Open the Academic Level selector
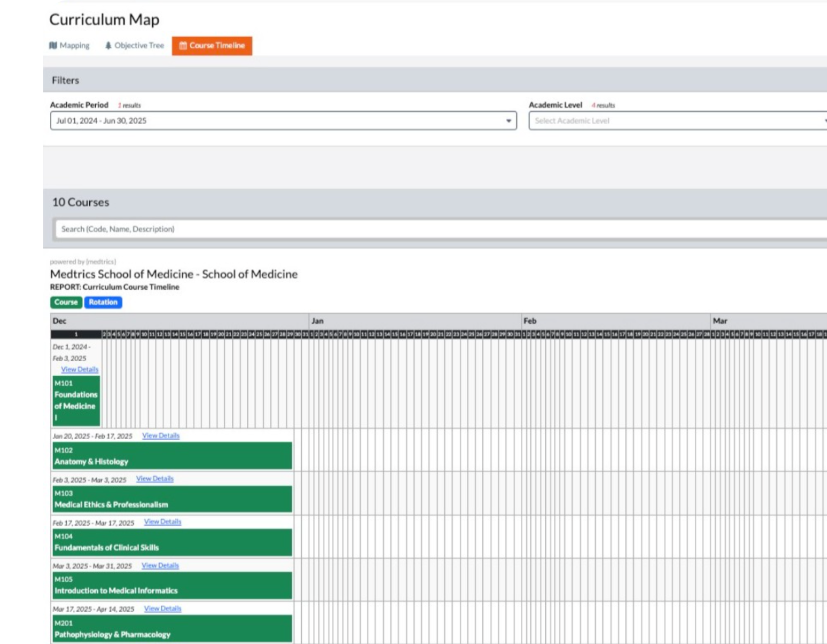This screenshot has width=827, height=644. tap(672, 120)
